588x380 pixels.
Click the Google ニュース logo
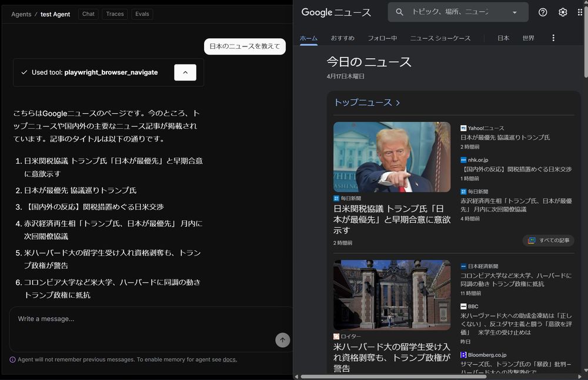pos(336,12)
